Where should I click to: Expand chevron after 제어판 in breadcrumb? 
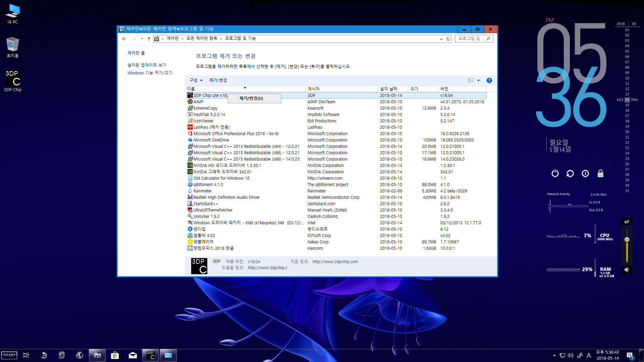pyautogui.click(x=183, y=39)
